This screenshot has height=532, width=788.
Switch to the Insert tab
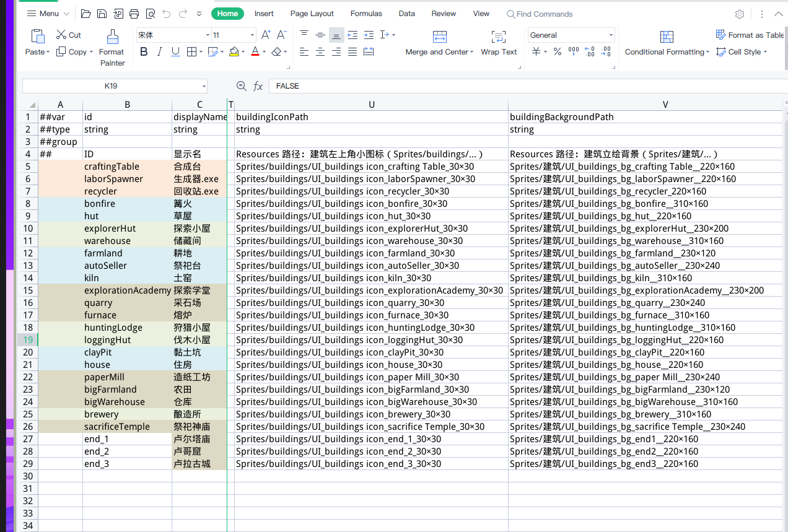[x=264, y=14]
